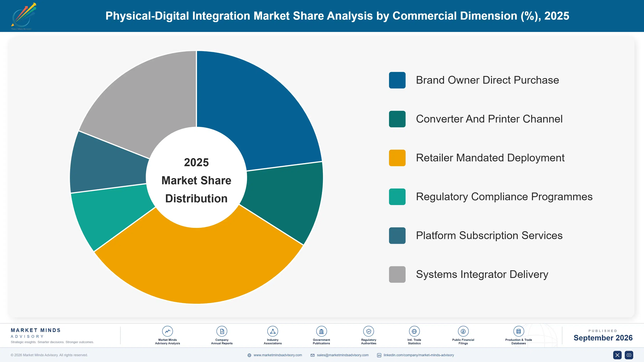644x362 pixels.
Task: Open linkedin.com/company/market-minds-advisory link
Action: [419, 355]
